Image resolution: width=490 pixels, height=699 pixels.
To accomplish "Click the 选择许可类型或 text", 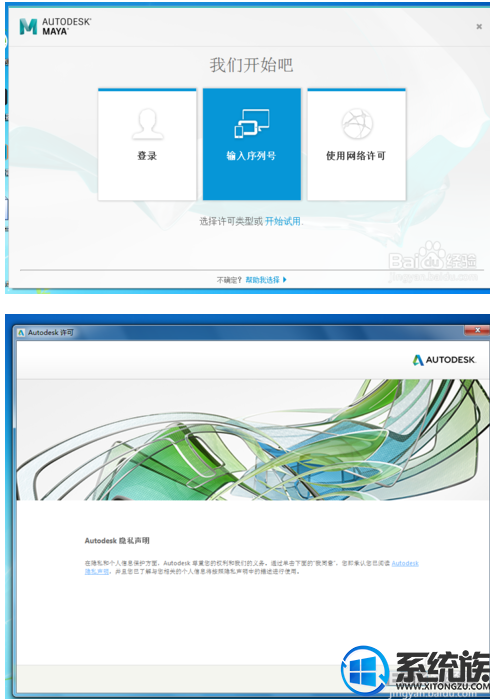I will pyautogui.click(x=231, y=221).
